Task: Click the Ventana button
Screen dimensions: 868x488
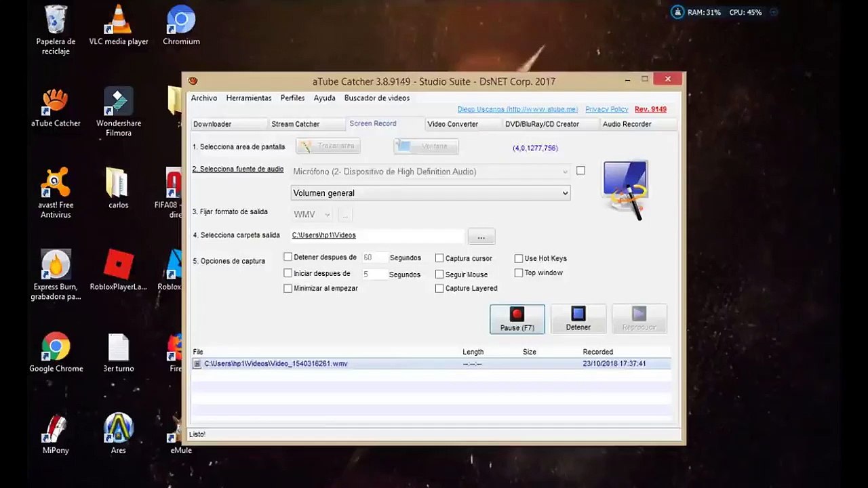Action: pyautogui.click(x=427, y=146)
